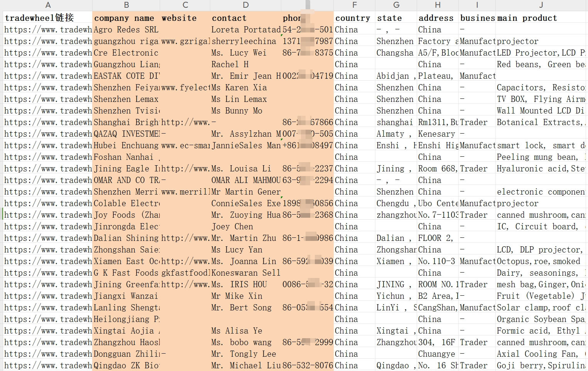Click the 'Cre Electronic' company cell
The width and height of the screenshot is (588, 371).
point(126,53)
